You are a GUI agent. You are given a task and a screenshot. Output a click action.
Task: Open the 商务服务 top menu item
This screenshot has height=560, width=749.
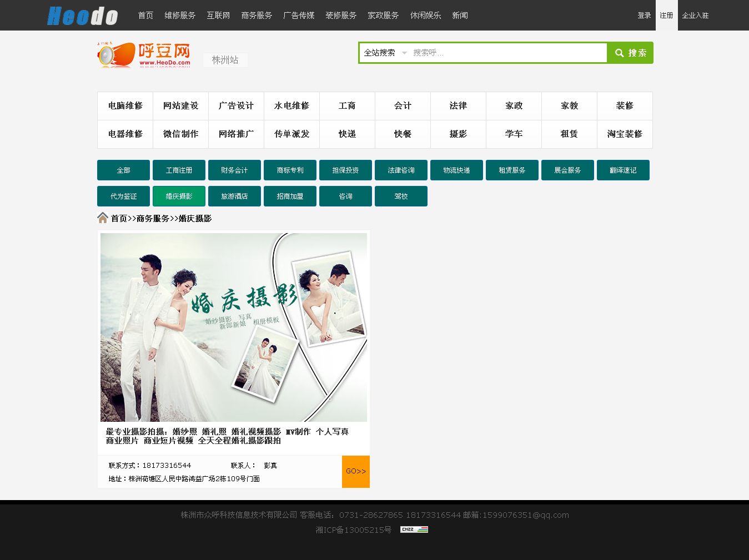click(x=257, y=16)
